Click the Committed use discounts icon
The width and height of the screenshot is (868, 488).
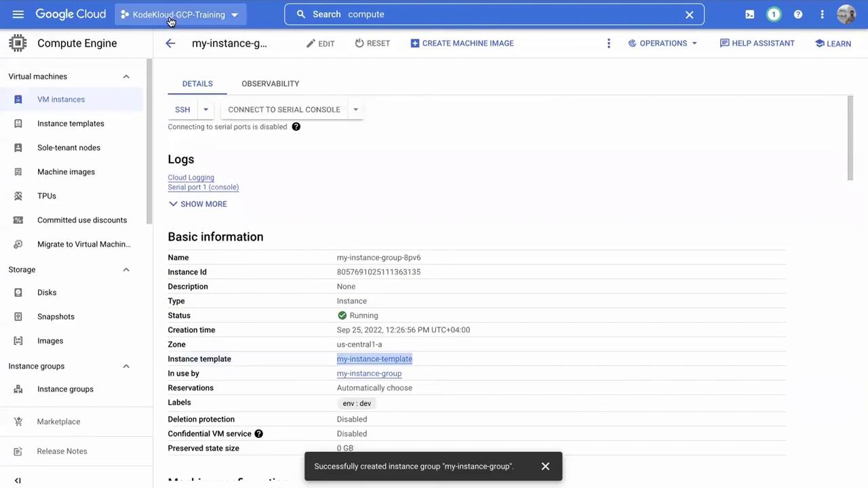18,220
